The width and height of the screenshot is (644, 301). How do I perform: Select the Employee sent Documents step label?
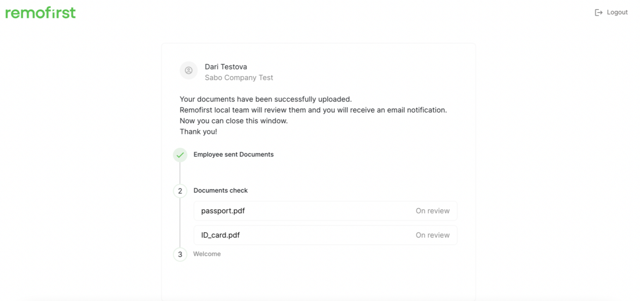click(x=233, y=154)
